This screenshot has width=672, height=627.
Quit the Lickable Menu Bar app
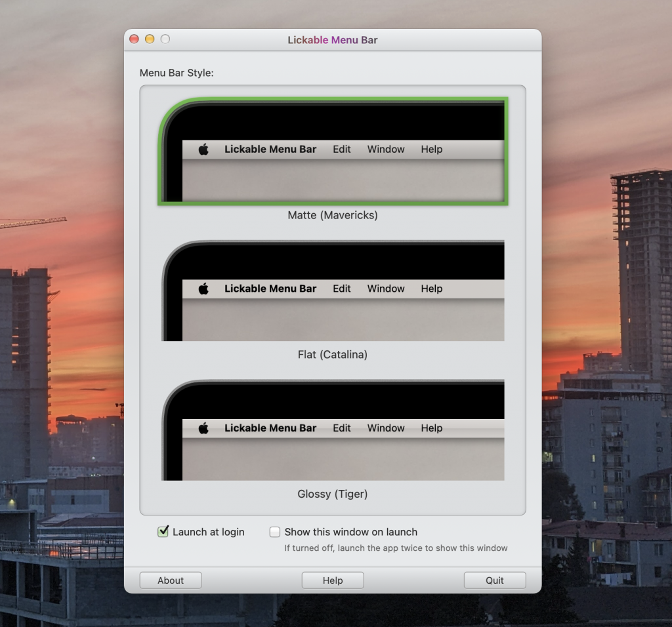coord(495,580)
